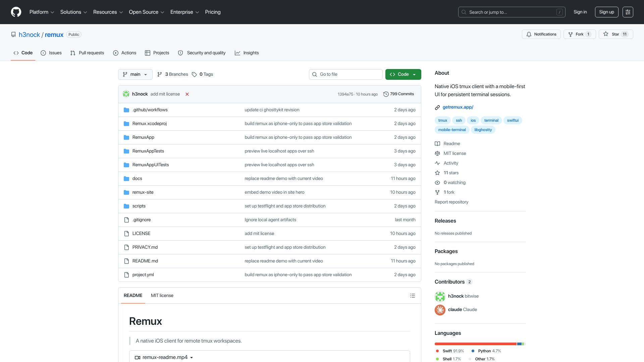The image size is (644, 362).
Task: Expand the remux-readme.mp4 video dropdown
Action: [x=164, y=358]
